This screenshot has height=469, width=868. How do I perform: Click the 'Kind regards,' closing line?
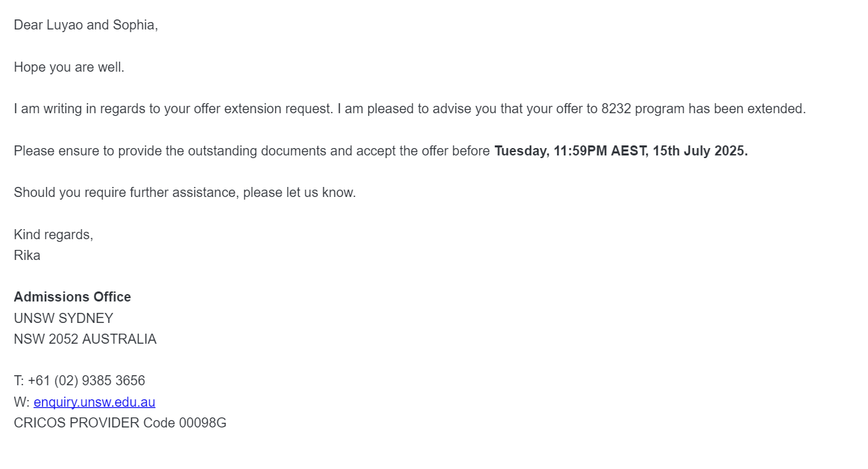(54, 234)
